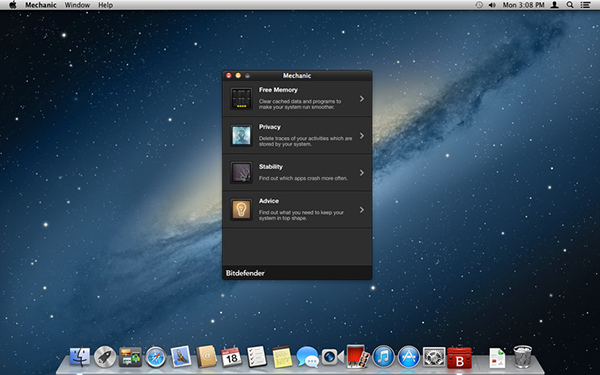Open Finder from the Dock
The image size is (600, 375).
tap(80, 357)
